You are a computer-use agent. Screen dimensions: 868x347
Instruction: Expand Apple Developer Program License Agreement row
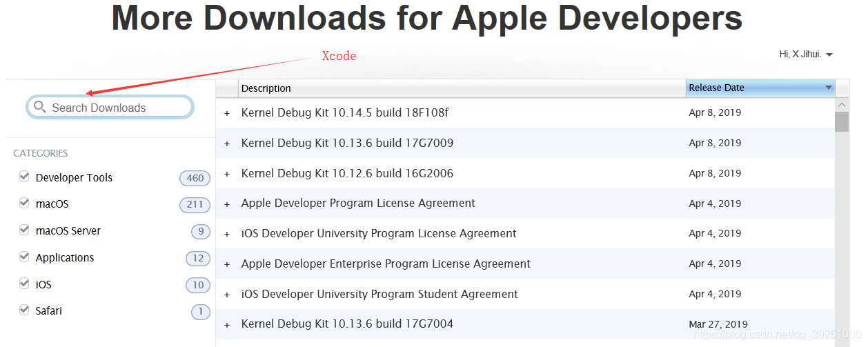[x=227, y=204]
